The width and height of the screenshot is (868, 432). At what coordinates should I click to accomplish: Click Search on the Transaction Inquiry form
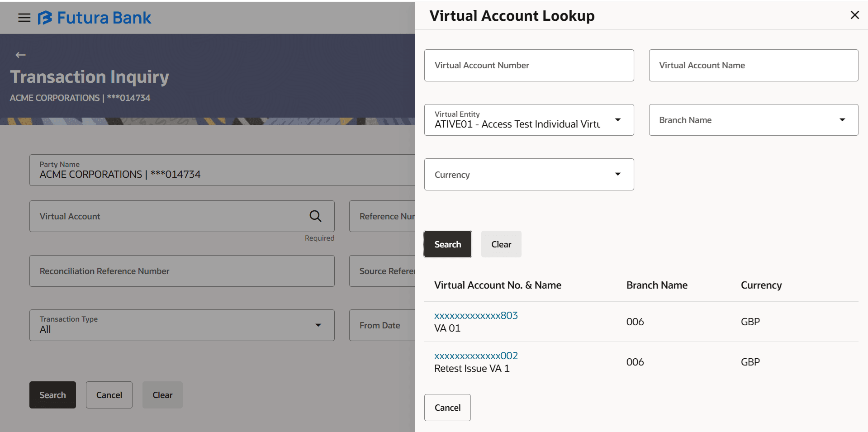pos(52,395)
